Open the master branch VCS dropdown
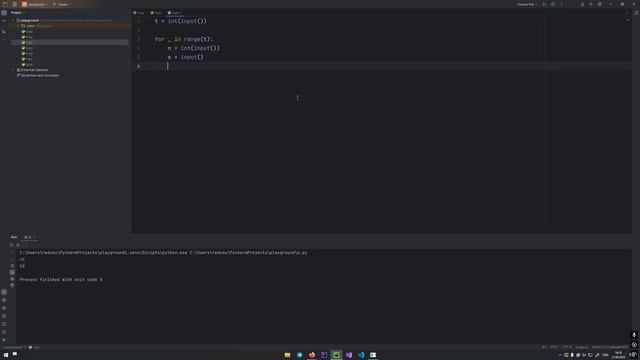Image resolution: width=640 pixels, height=360 pixels. point(62,4)
